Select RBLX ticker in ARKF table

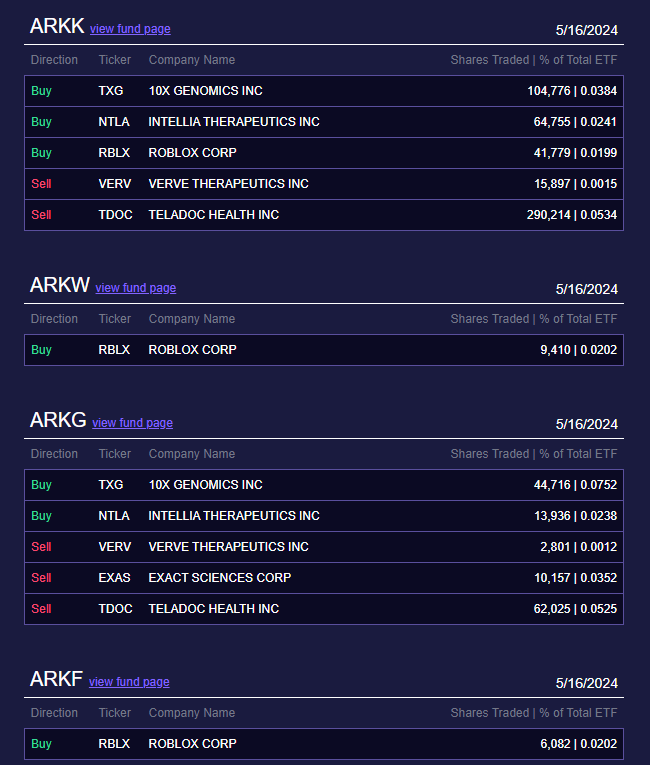point(114,744)
